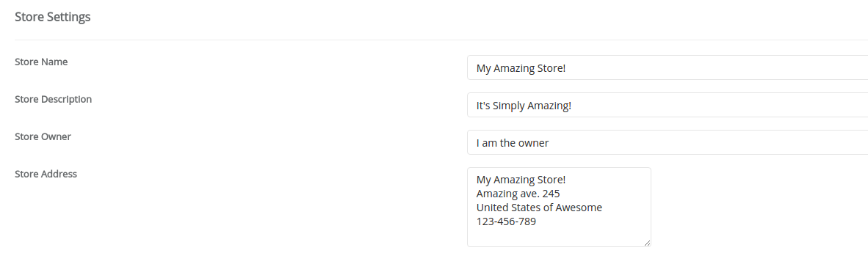Click the Store Address label
Viewport: 868px width, 264px height.
tap(46, 174)
